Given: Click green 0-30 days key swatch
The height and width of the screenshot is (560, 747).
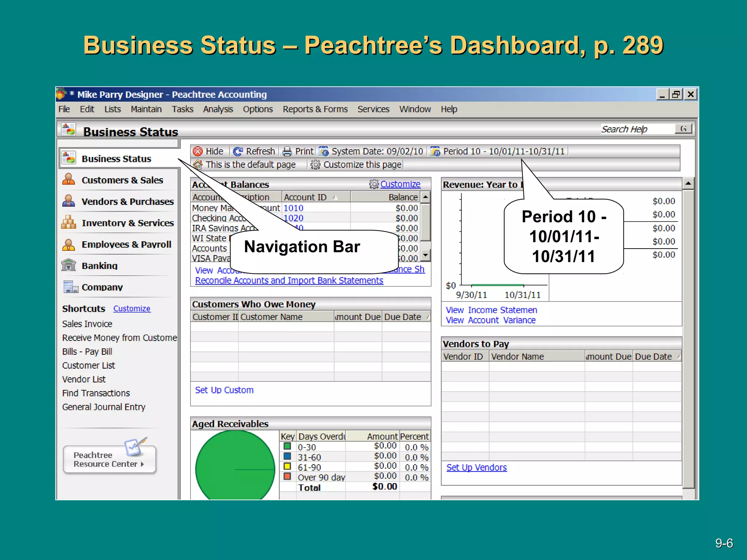Looking at the screenshot, I should pyautogui.click(x=287, y=446).
